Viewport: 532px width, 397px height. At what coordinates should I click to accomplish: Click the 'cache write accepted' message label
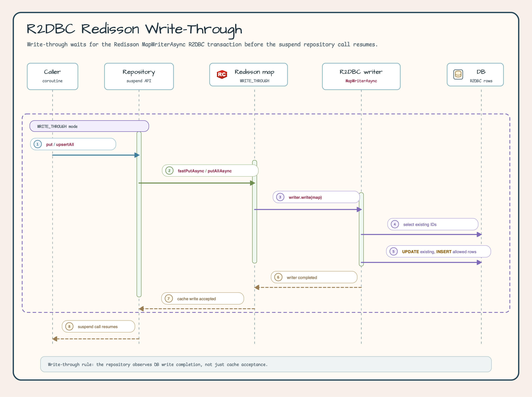click(x=203, y=298)
